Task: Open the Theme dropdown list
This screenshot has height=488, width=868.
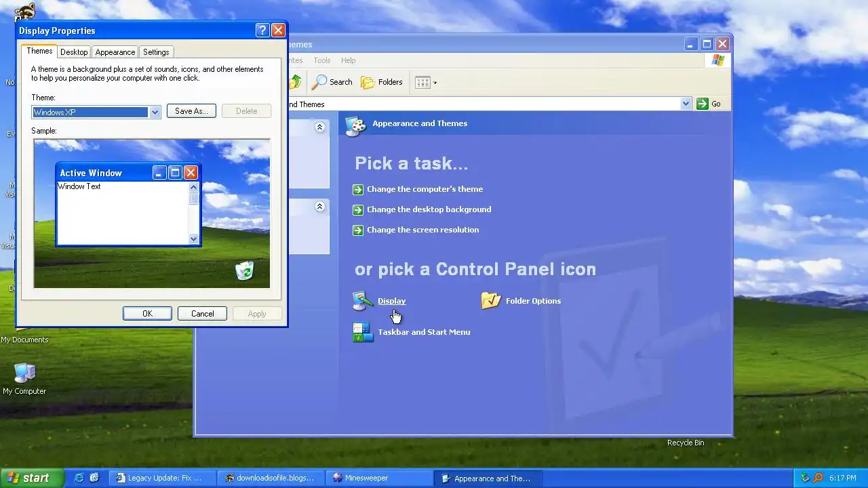Action: (155, 113)
